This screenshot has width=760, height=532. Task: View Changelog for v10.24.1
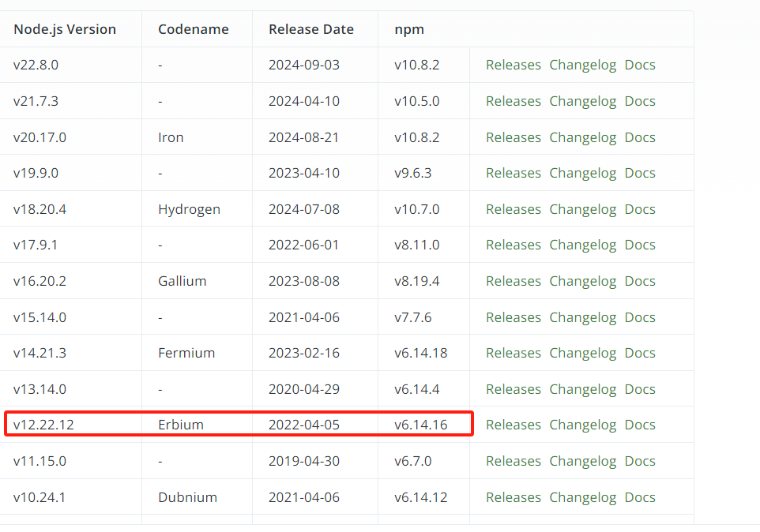pos(582,497)
